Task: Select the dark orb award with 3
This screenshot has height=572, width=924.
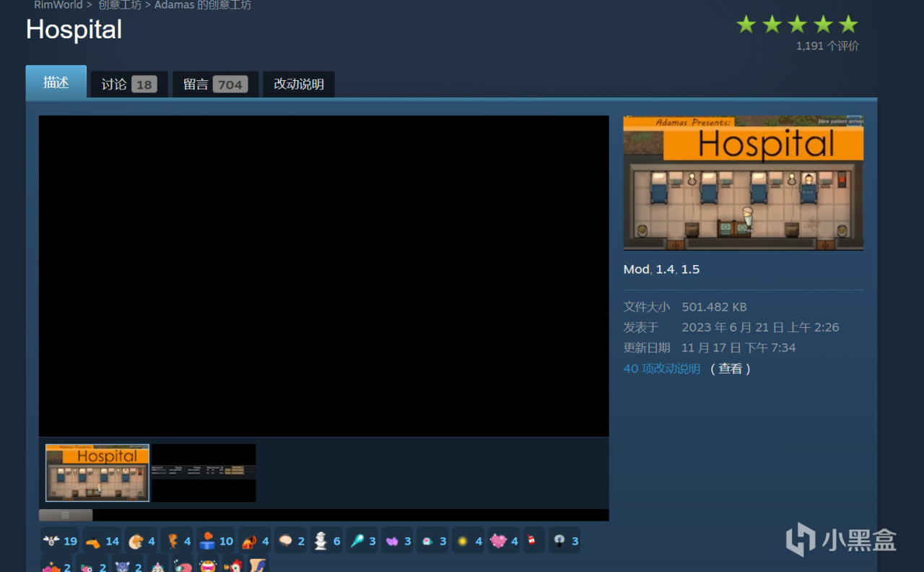Action: (x=564, y=540)
